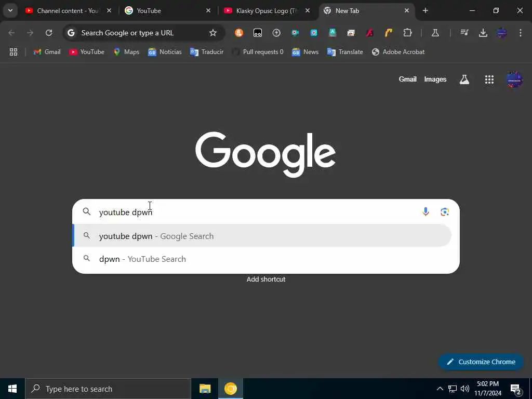532x399 pixels.
Task: Open the Maps bookmark
Action: tap(127, 52)
